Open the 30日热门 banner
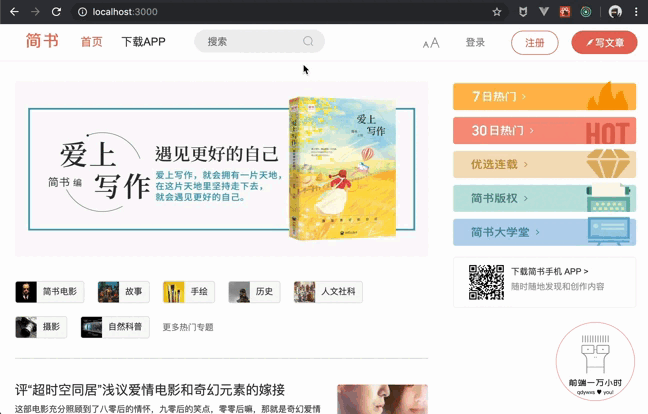Image resolution: width=648 pixels, height=414 pixels. pos(544,131)
